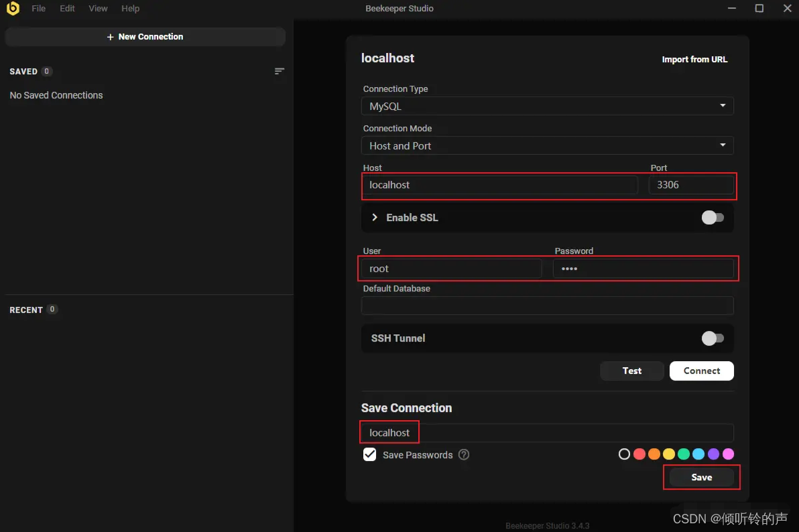Select the green color swatch
This screenshot has height=532, width=799.
pyautogui.click(x=684, y=454)
